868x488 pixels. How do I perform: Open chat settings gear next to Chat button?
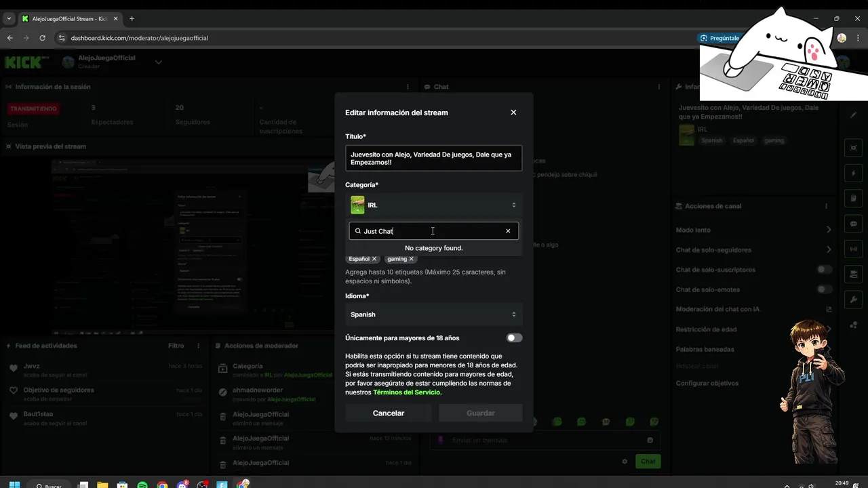625,462
